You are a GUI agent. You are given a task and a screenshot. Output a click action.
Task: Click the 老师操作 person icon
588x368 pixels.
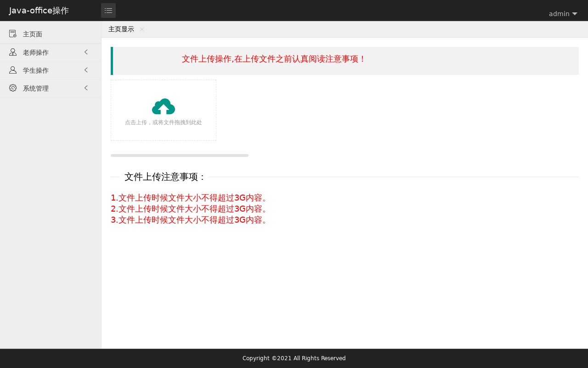(13, 52)
